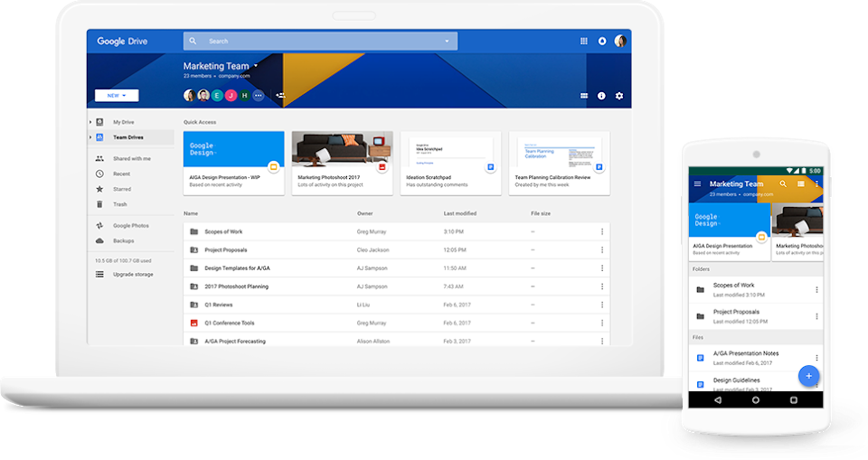Open phone Project Proposals options menu
Image resolution: width=868 pixels, height=460 pixels.
tap(816, 316)
